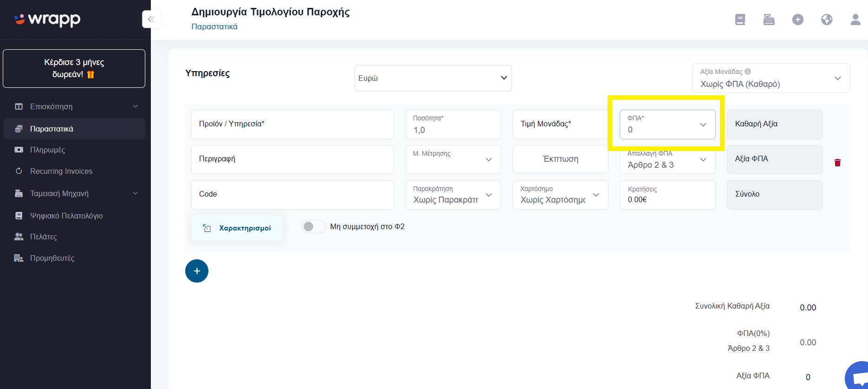
Task: Open the globe language icon
Action: pos(827,20)
